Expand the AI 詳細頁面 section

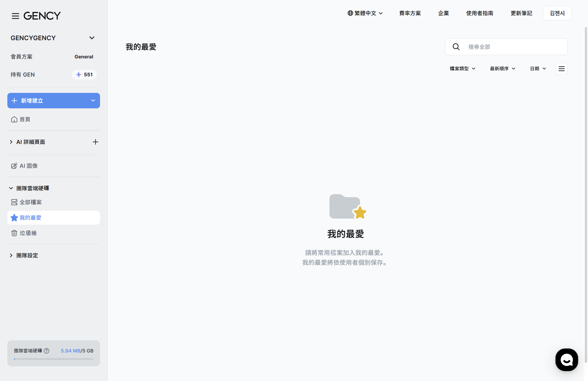tap(11, 142)
